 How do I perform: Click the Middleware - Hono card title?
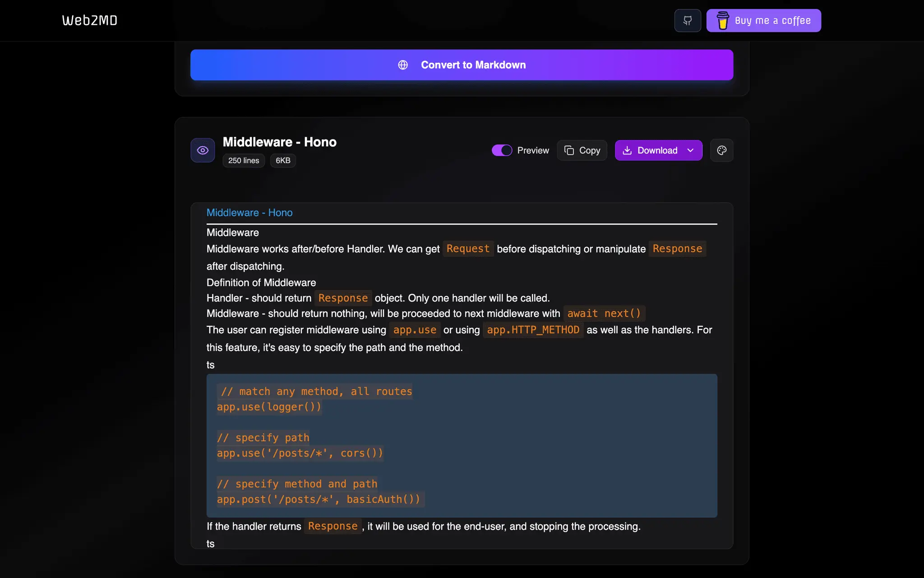click(280, 142)
